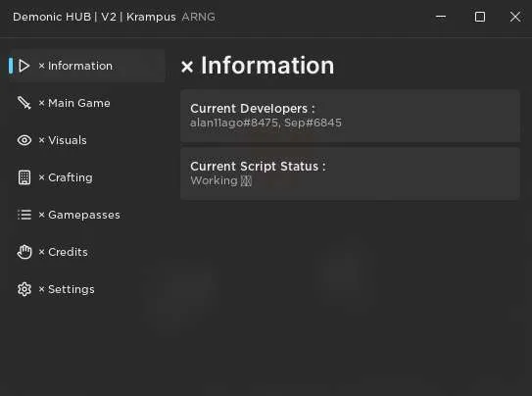The height and width of the screenshot is (396, 532).
Task: Click the building icon next to Crafting
Action: coord(24,177)
